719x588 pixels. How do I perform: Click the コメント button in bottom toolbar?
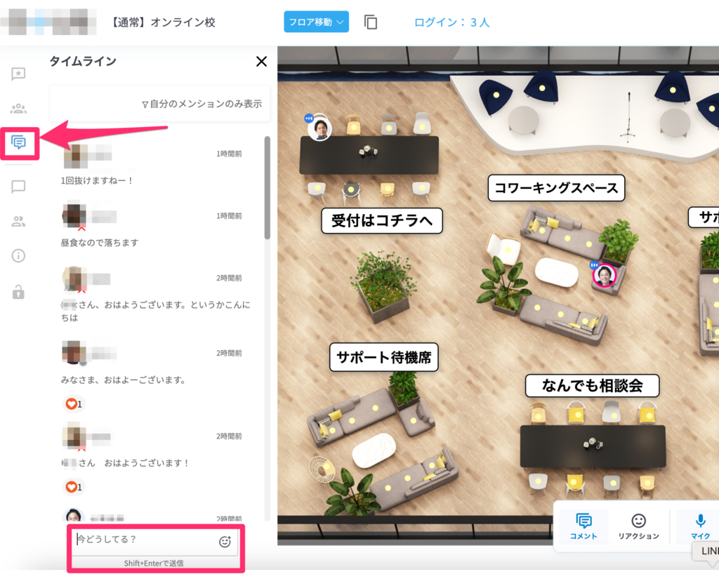click(x=583, y=526)
